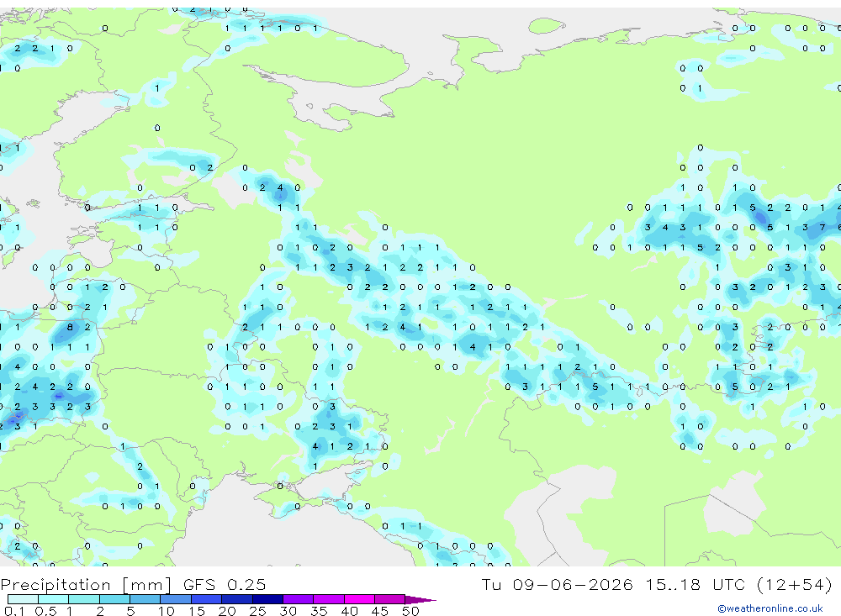This screenshot has width=841, height=616.
Task: Click the 5–10 mm legend color swatch
Action: click(145, 599)
